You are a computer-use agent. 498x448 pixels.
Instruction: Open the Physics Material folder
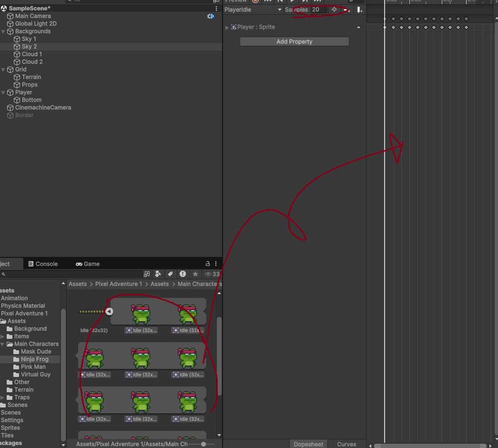pos(23,306)
